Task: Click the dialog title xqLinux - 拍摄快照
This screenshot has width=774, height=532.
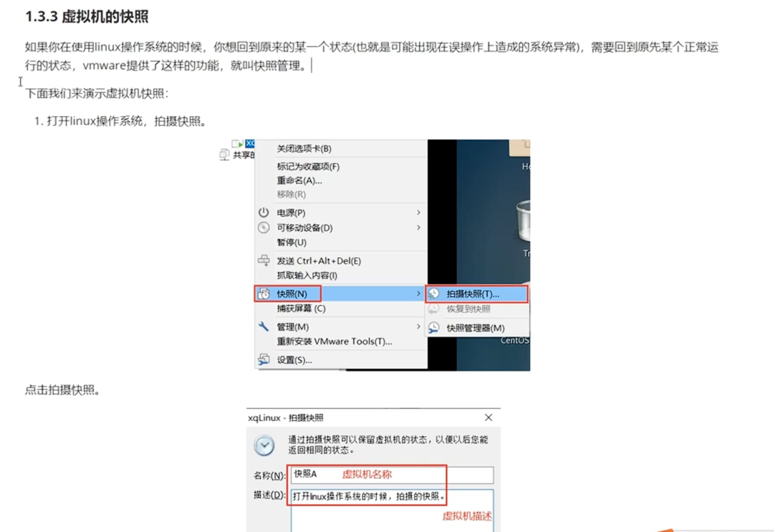Action: [x=286, y=418]
